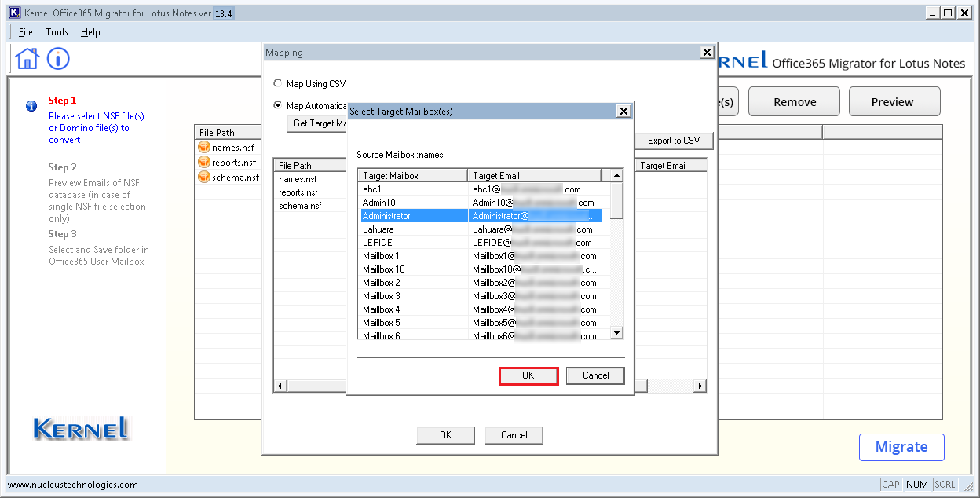Click the schema.nsf file icon in main list

point(204,177)
